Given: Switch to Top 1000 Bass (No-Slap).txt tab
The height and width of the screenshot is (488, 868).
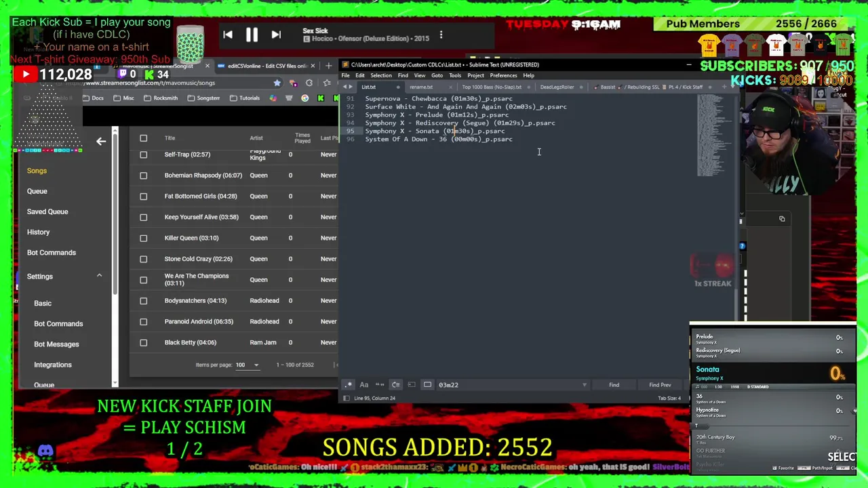Looking at the screenshot, I should coord(492,87).
